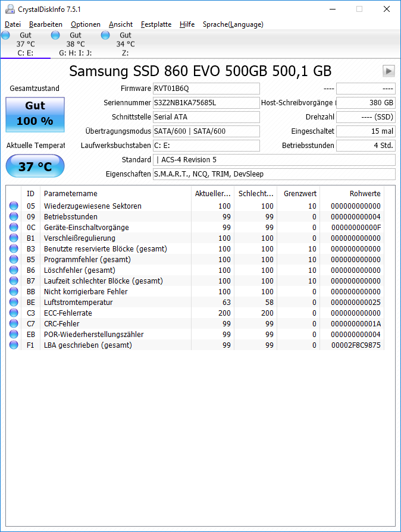Click the Seriennummer field S3Z2NB1KA75685L
The width and height of the screenshot is (401, 532).
[206, 103]
